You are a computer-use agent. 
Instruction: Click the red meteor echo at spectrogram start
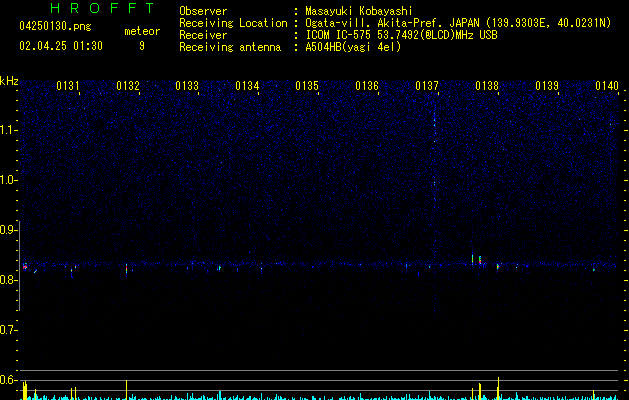point(25,266)
